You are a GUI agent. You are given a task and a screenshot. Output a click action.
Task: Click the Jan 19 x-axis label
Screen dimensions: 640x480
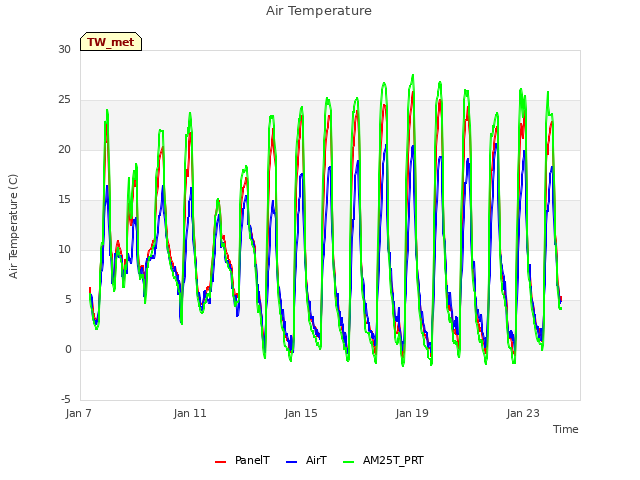tap(412, 413)
